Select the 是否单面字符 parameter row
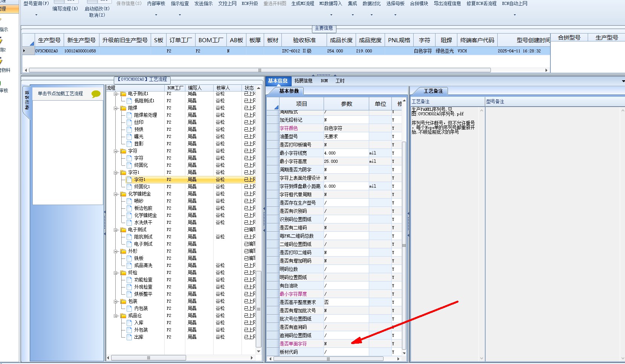This screenshot has width=625, height=364. 335,344
